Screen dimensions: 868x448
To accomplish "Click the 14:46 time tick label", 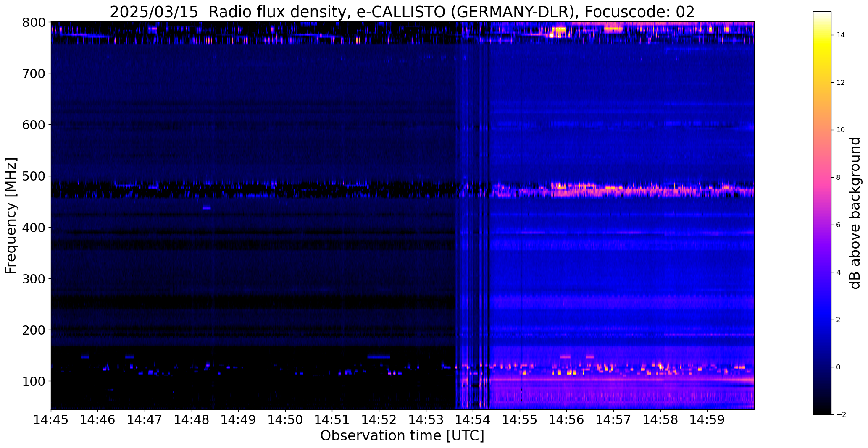I will pos(98,420).
